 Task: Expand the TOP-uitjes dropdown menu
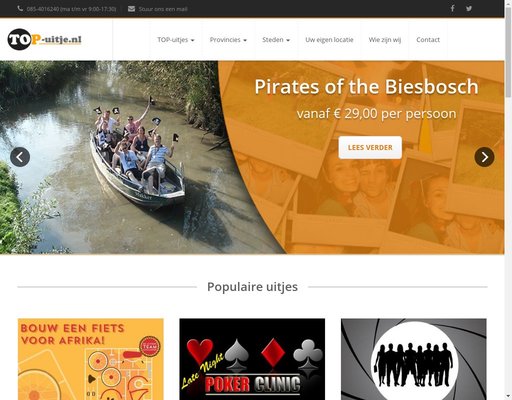click(x=176, y=40)
